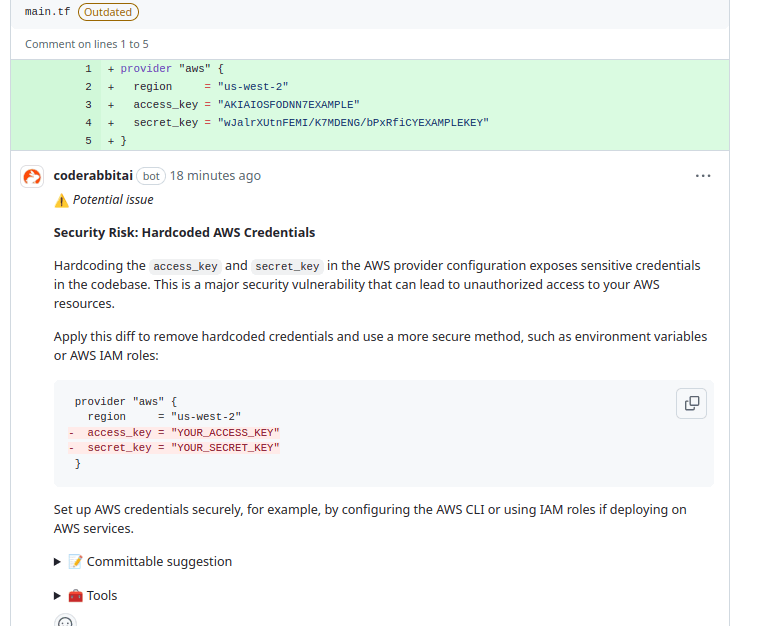Click 'Comment on lines 1 to 5' text
Screen dimensions: 766x626
coord(87,44)
